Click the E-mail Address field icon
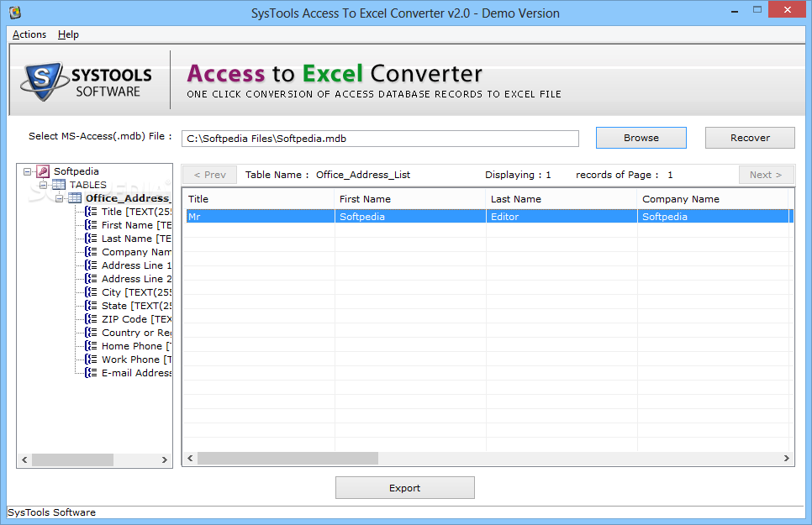This screenshot has width=812, height=525. 91,373
